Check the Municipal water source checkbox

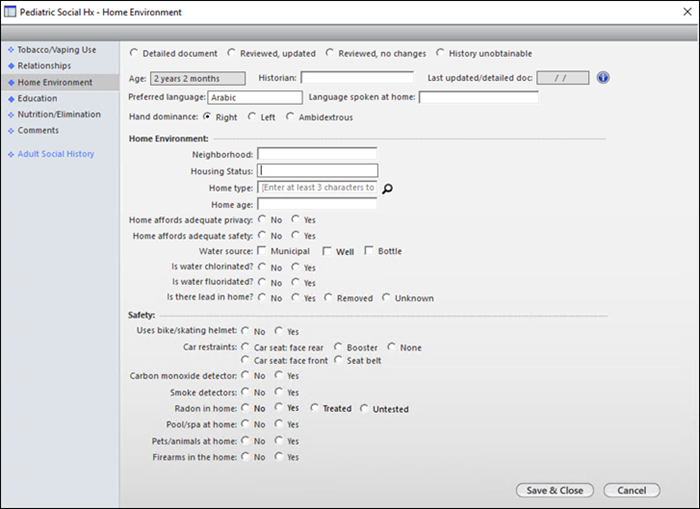[x=262, y=251]
